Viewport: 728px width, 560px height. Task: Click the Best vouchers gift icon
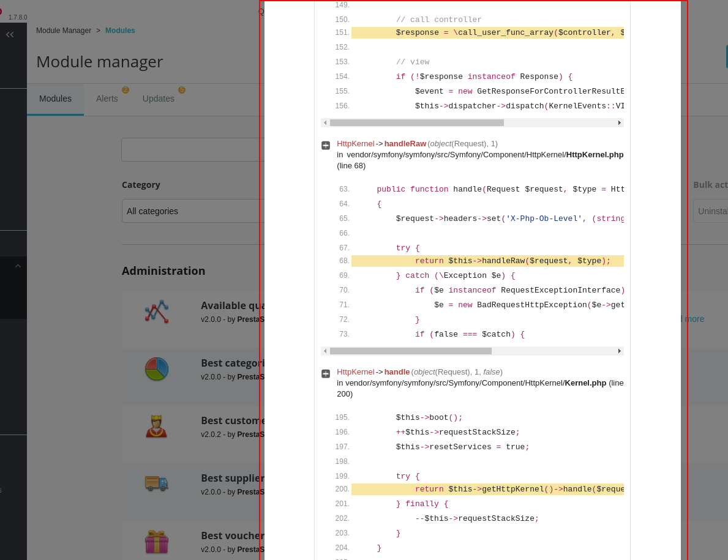click(x=156, y=541)
